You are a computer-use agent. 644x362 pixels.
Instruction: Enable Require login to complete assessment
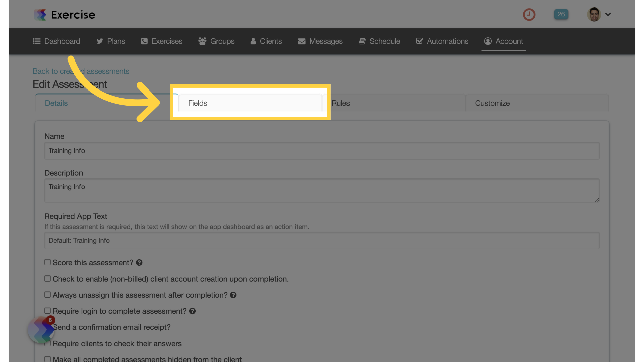pyautogui.click(x=47, y=311)
